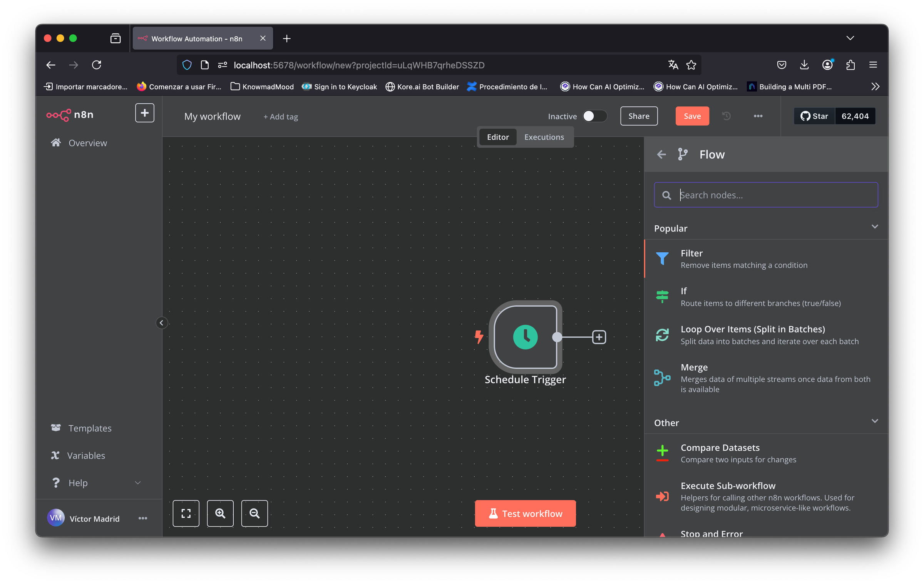Choose the Loop Over Items icon
The image size is (924, 584).
click(x=662, y=335)
